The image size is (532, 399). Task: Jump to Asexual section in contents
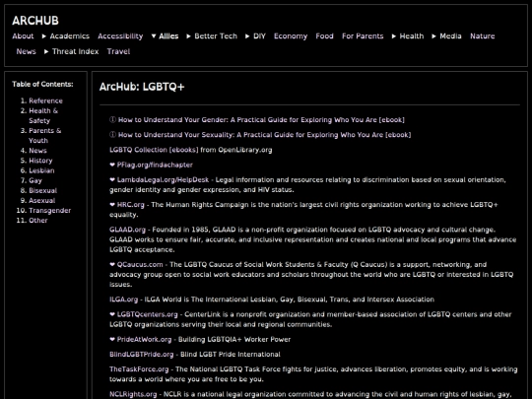click(x=42, y=201)
